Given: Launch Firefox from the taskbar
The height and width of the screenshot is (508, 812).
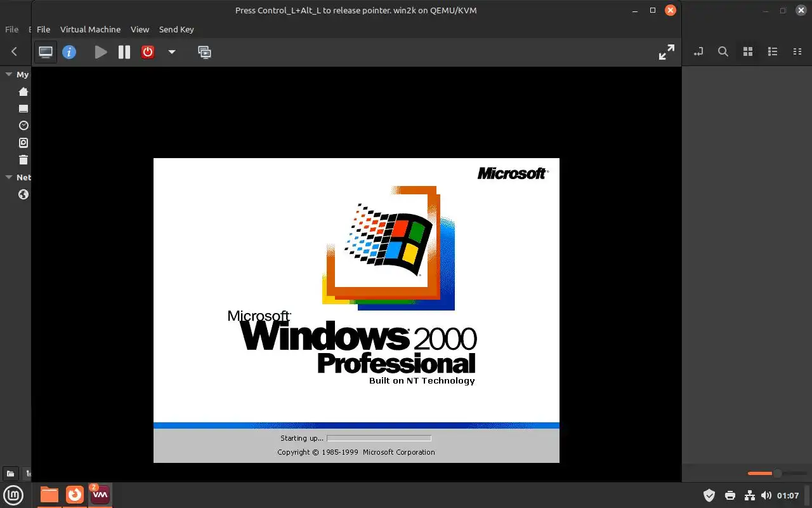Looking at the screenshot, I should click(x=75, y=495).
